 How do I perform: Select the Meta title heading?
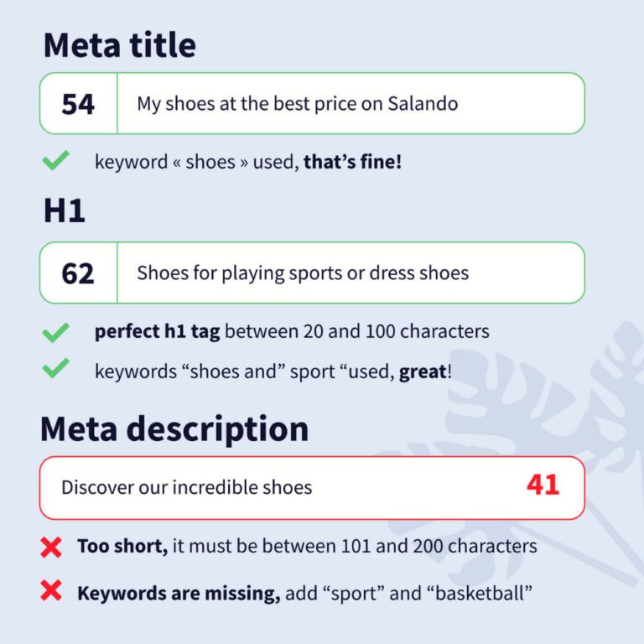click(x=120, y=44)
